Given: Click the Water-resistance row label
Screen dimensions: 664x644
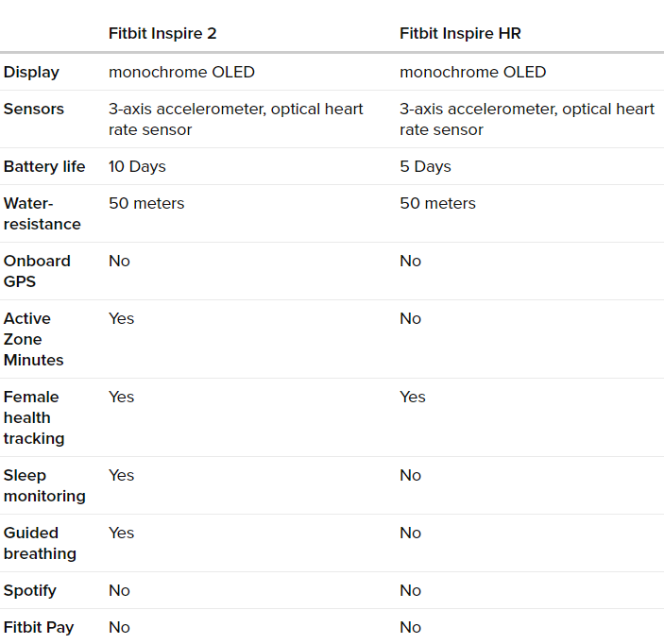Looking at the screenshot, I should click(42, 213).
